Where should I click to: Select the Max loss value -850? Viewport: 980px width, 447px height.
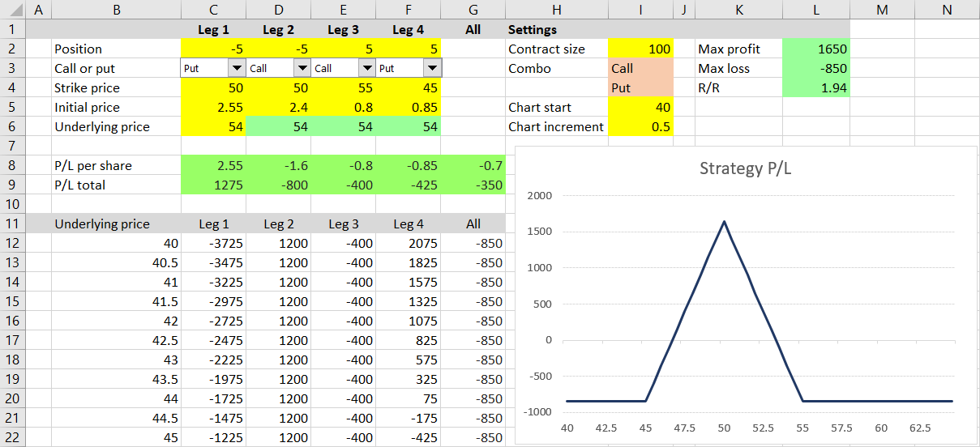click(816, 69)
